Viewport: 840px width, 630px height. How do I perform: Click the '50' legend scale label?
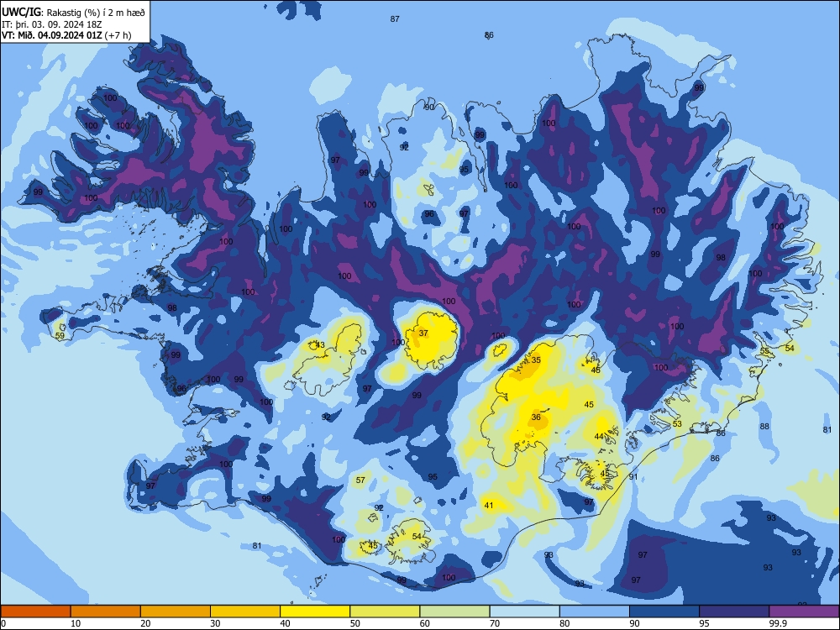[x=354, y=623]
